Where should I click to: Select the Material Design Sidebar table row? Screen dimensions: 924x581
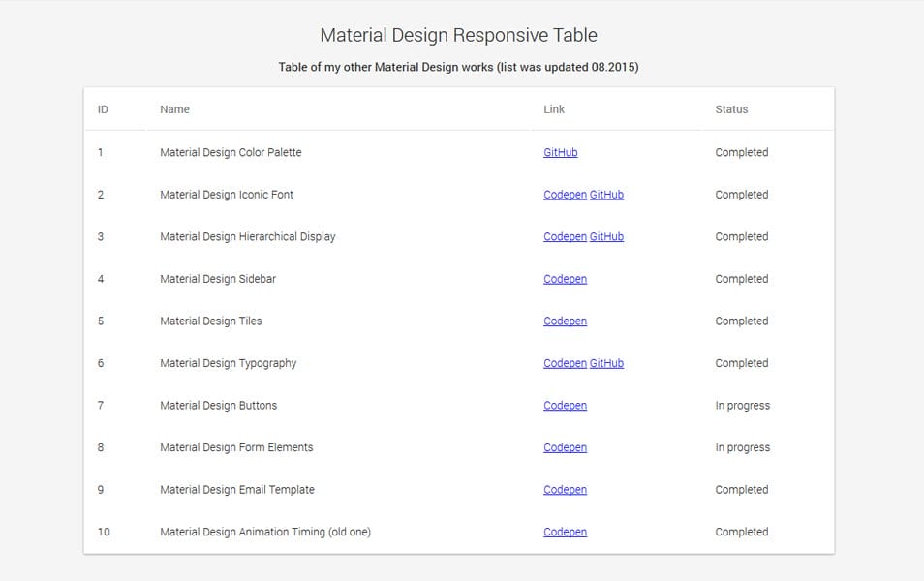coord(339,278)
